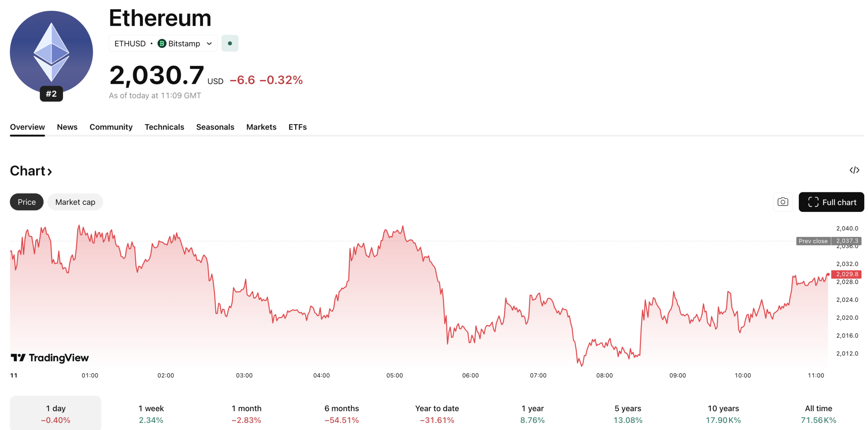Click the Prev close 2,037.3 label
The image size is (868, 430).
tap(829, 241)
